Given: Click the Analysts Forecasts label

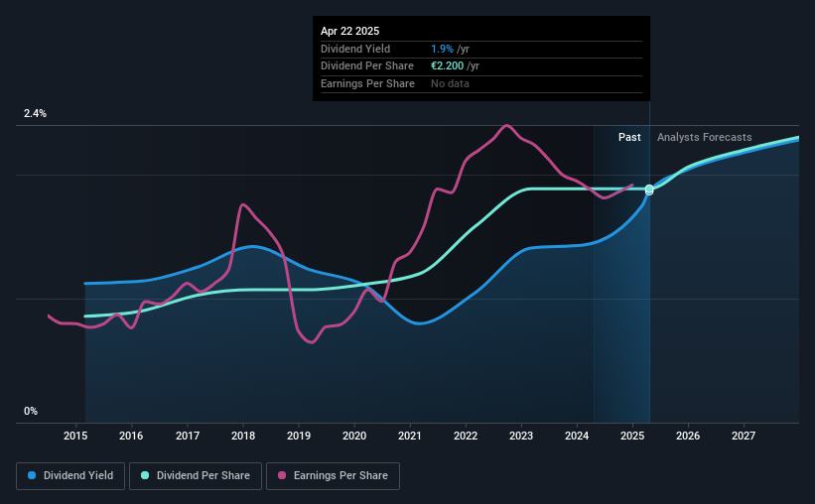Looking at the screenshot, I should [x=704, y=137].
